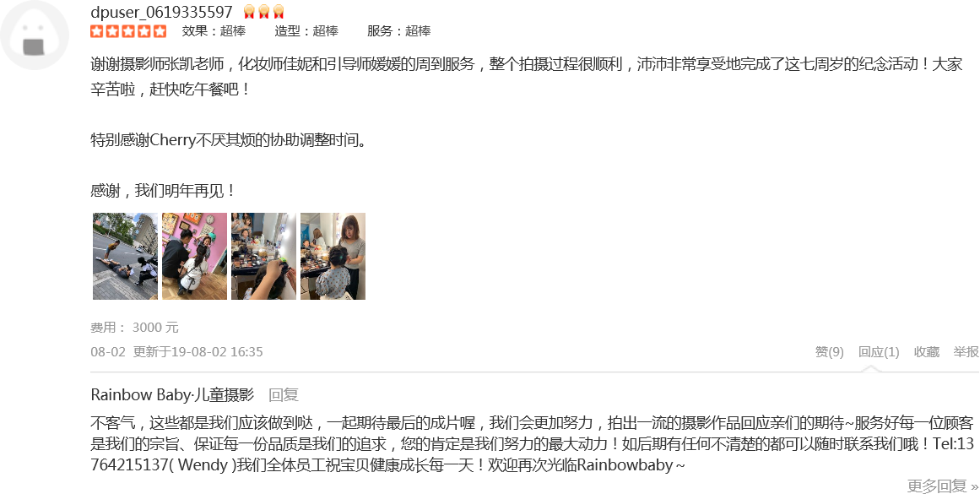The width and height of the screenshot is (980, 494).
Task: Toggle the 回应(1) replies section
Action: pyautogui.click(x=879, y=352)
